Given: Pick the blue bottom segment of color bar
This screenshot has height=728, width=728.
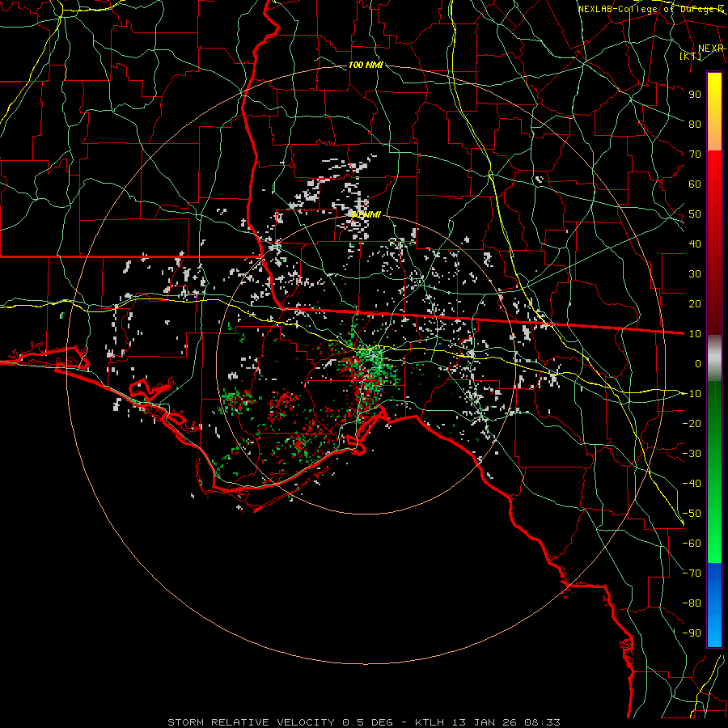Looking at the screenshot, I should pos(714,605).
